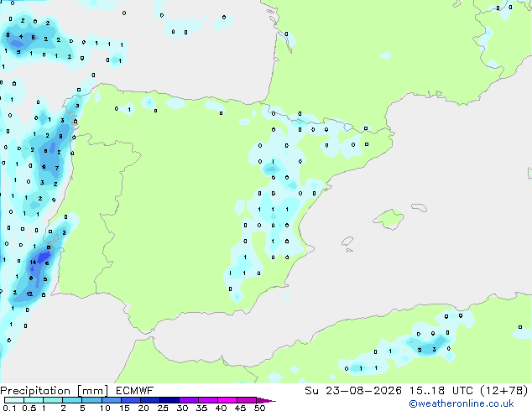Select the 35–40 mm legend color swatch

point(207,400)
